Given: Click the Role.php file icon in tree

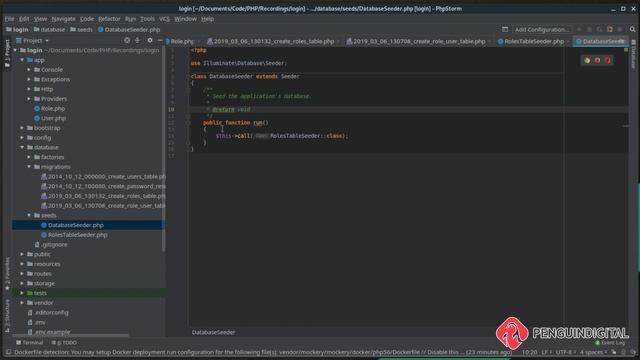Looking at the screenshot, I should click(x=37, y=109).
